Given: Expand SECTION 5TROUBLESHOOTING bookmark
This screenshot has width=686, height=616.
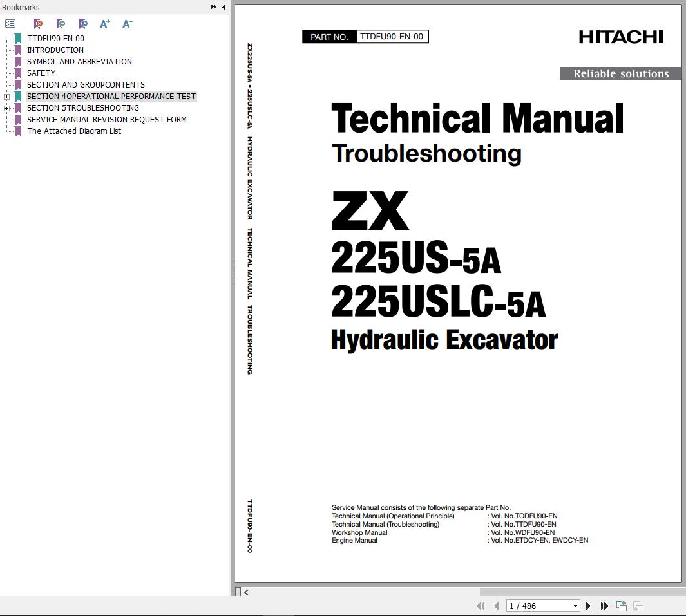Looking at the screenshot, I should [6, 108].
